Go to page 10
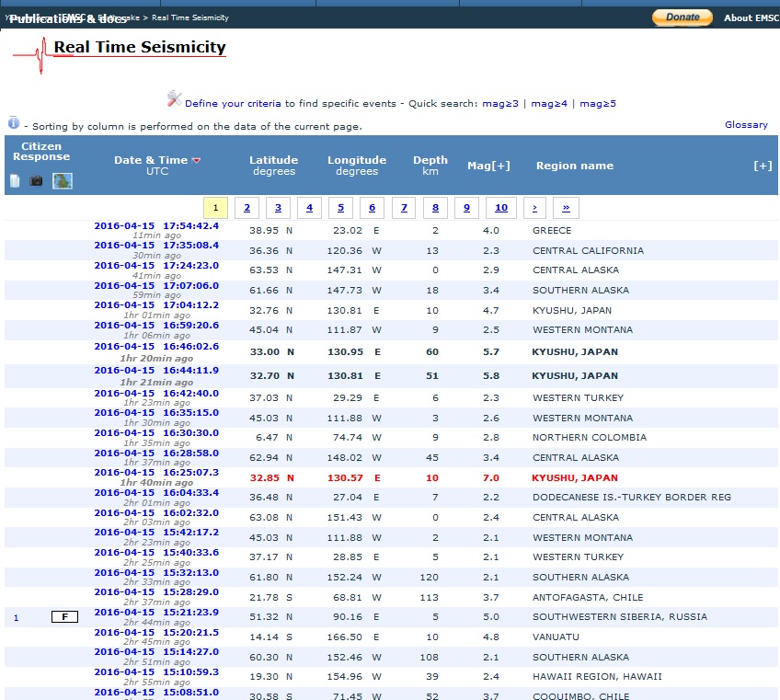This screenshot has width=780, height=700. click(x=501, y=208)
